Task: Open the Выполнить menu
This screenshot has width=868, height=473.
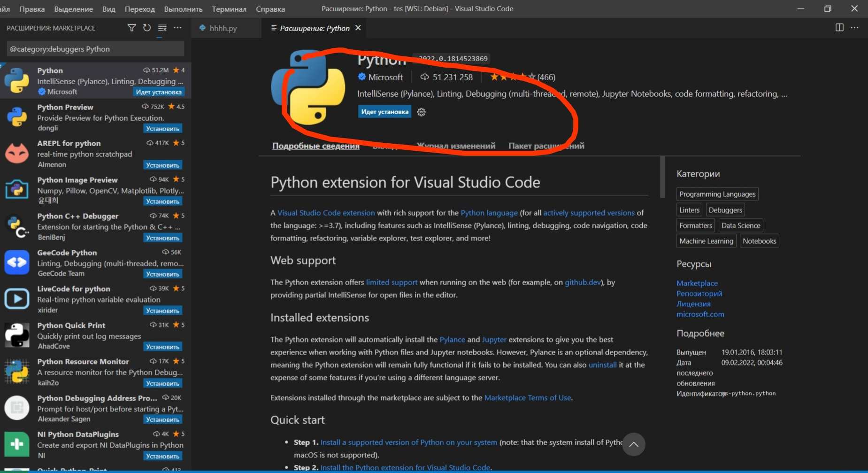Action: [x=184, y=9]
